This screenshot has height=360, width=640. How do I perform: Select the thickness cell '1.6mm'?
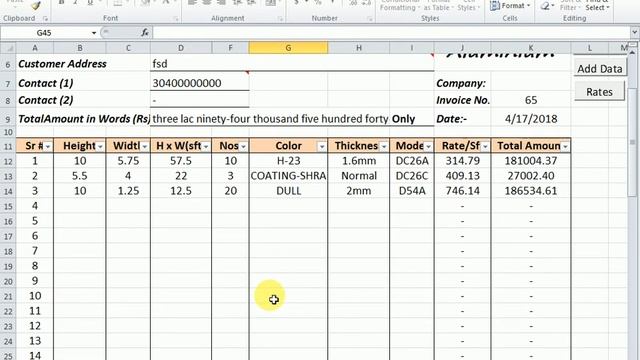click(x=359, y=161)
